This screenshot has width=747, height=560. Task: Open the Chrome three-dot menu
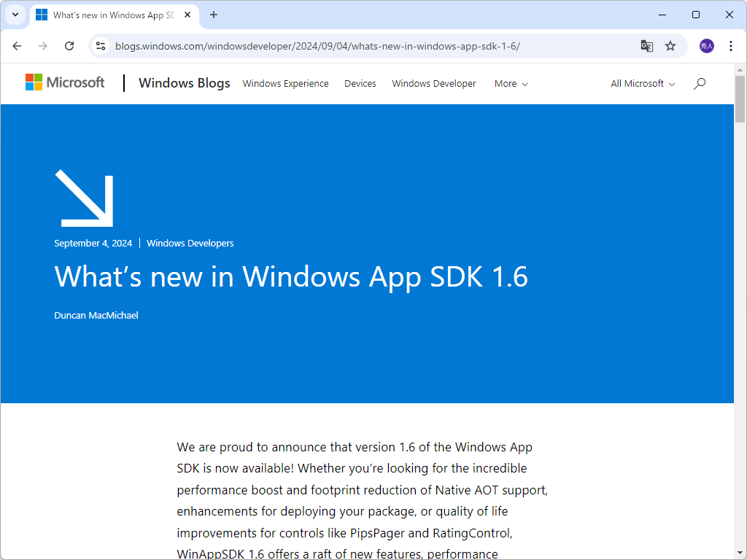[731, 46]
